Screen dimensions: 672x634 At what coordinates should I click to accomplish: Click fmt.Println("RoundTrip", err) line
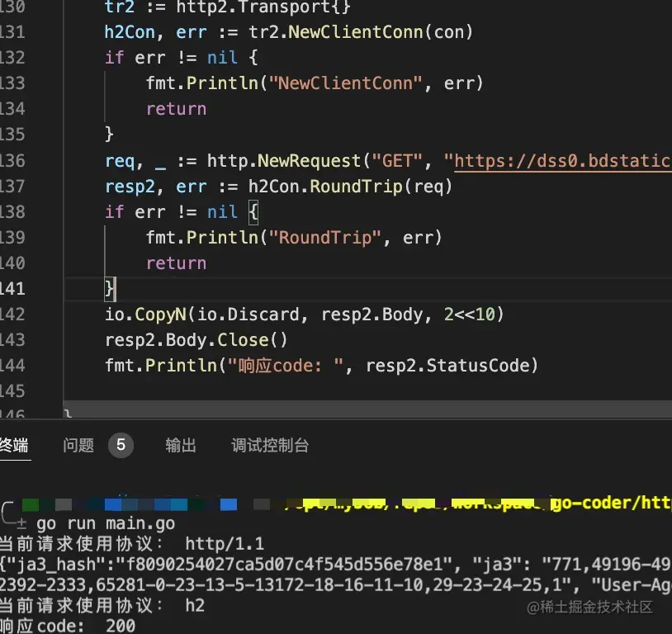pos(294,238)
